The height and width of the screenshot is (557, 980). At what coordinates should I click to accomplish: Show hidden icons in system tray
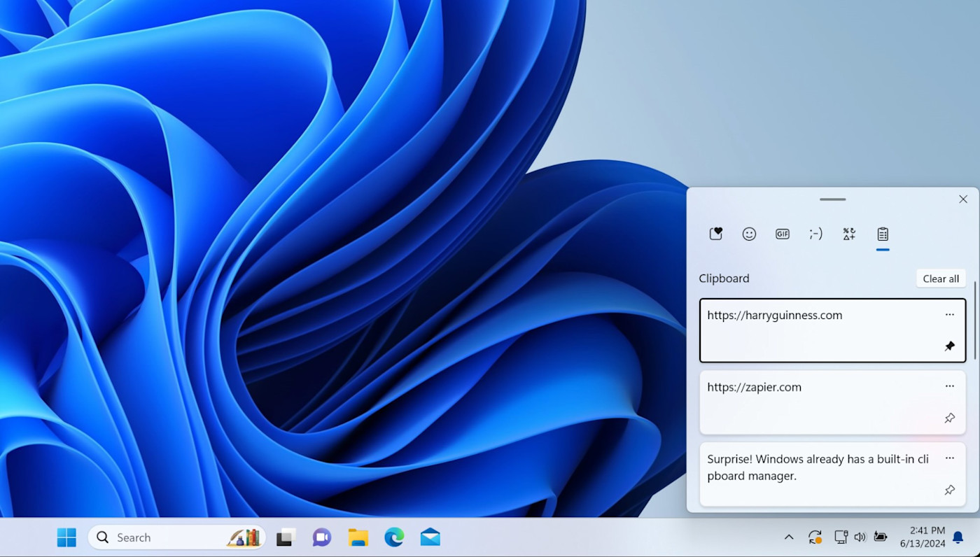point(789,537)
